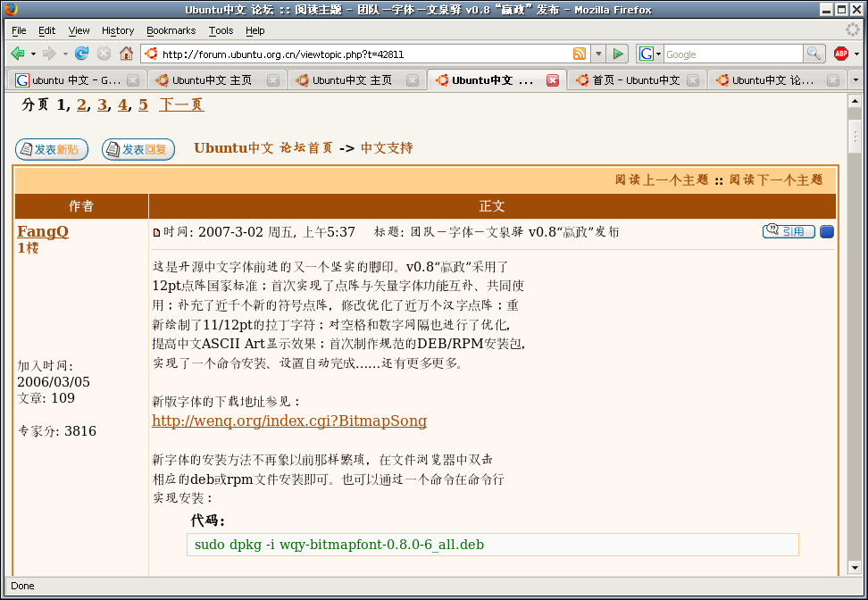
Task: Click 阅读下一个主题 next topic link
Action: [x=776, y=179]
